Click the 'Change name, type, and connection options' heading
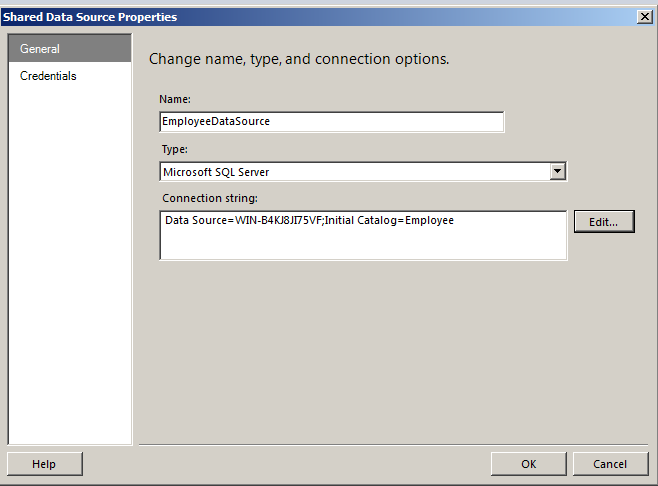The height and width of the screenshot is (486, 658). tap(299, 59)
